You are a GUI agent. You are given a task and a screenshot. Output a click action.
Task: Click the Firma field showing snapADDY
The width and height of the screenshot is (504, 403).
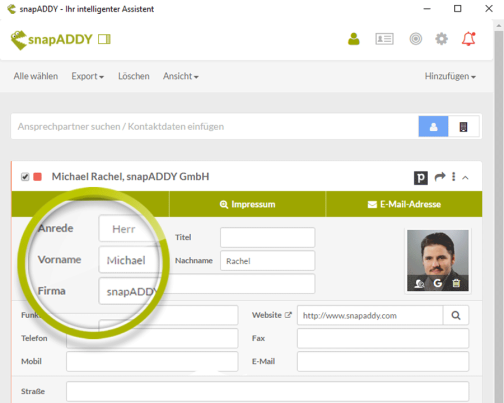pos(129,291)
